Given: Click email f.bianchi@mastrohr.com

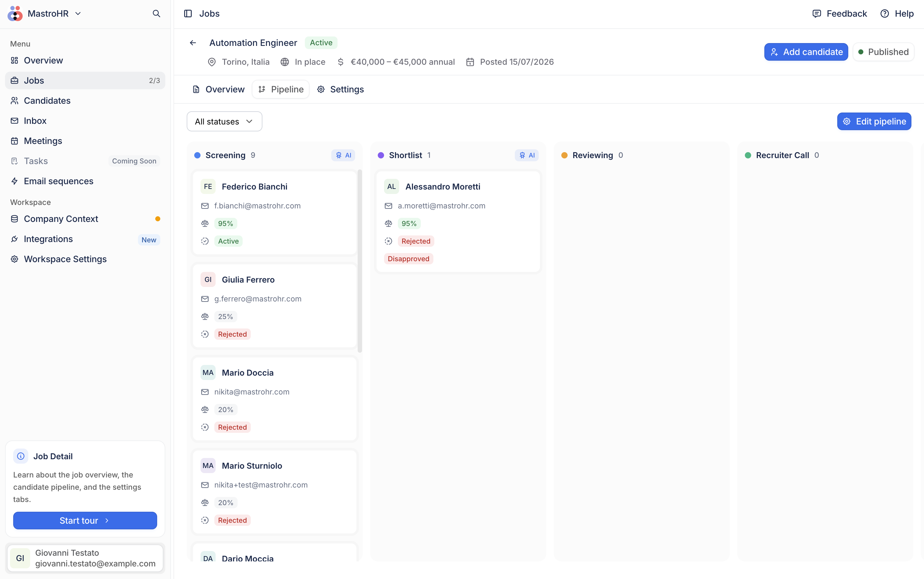Looking at the screenshot, I should pyautogui.click(x=257, y=206).
